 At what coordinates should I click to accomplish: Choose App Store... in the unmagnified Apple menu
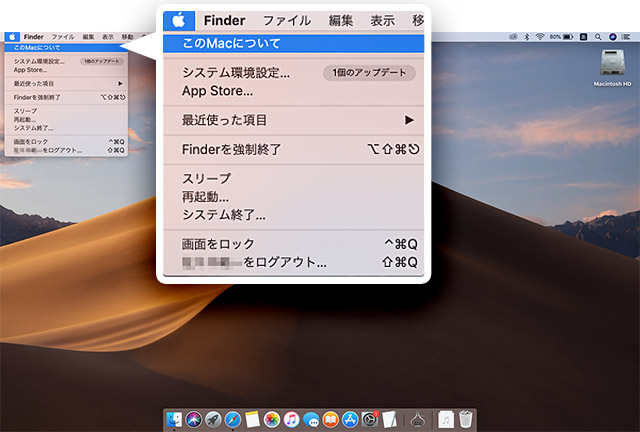(66, 70)
